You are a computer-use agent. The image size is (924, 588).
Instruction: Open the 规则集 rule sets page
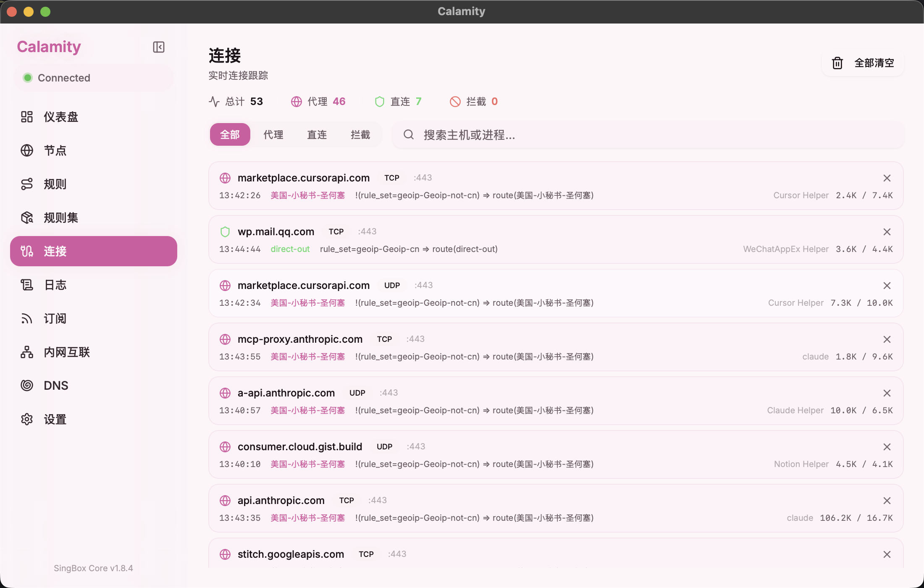[x=60, y=218]
